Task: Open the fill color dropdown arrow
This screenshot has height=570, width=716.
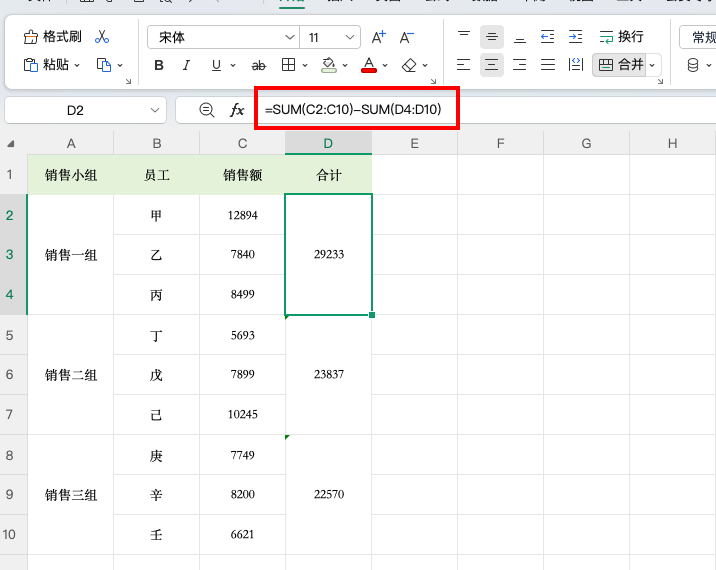Action: pyautogui.click(x=345, y=66)
